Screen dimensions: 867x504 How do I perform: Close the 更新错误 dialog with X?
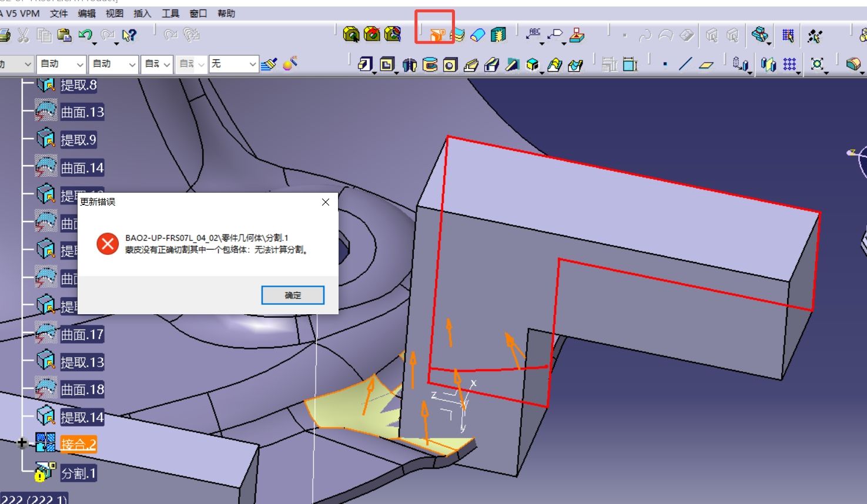click(326, 202)
